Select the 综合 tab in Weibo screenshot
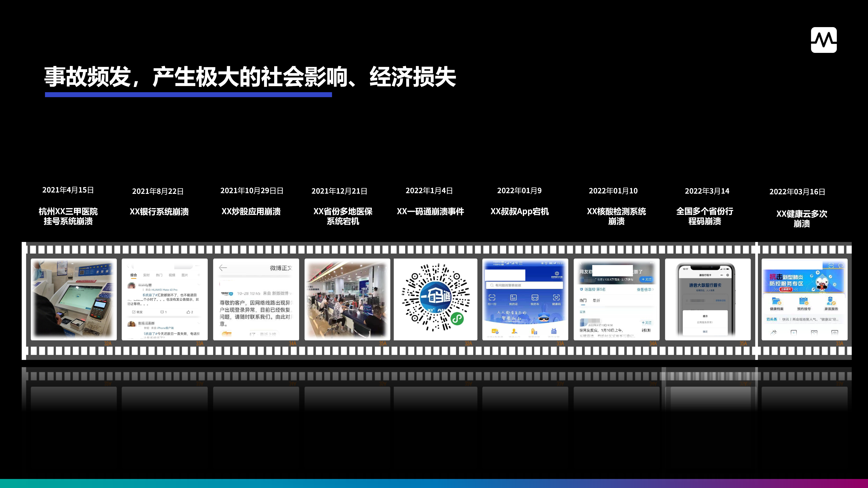The width and height of the screenshot is (868, 488). click(x=134, y=275)
